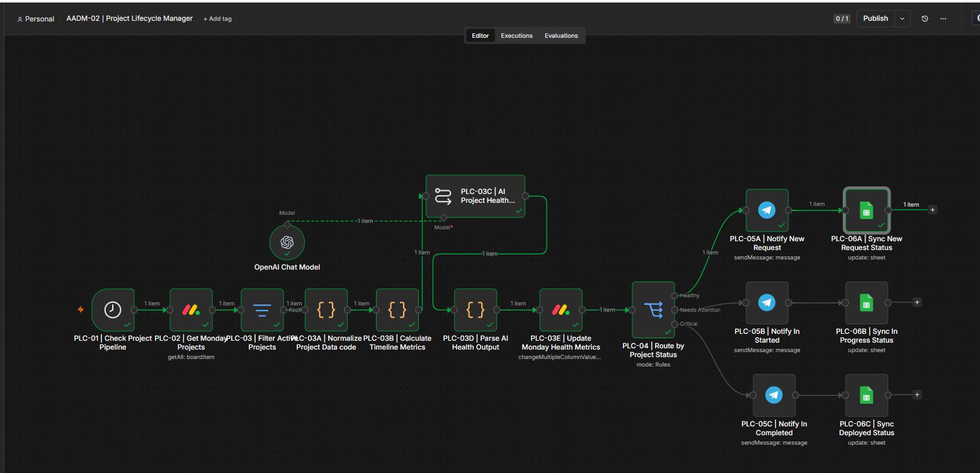Open the Evaluations tab
Screen dimensions: 980x473
click(x=561, y=36)
